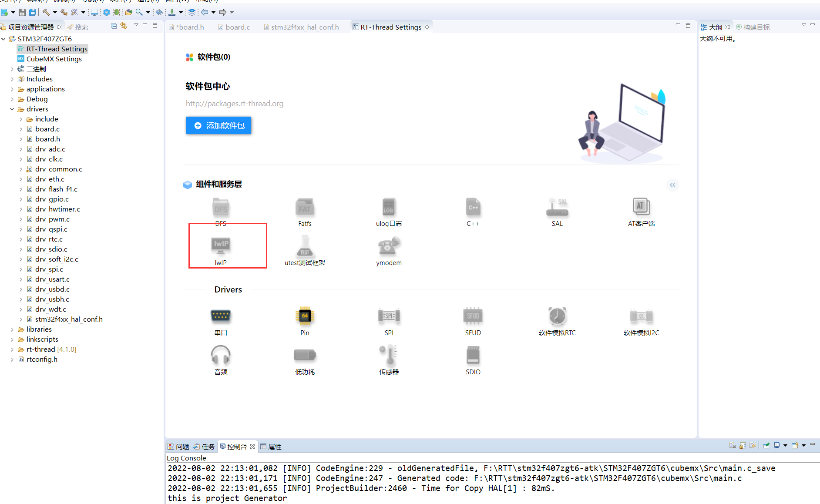The height and width of the screenshot is (504, 820).
Task: Clear the console output icon
Action: [x=733, y=445]
